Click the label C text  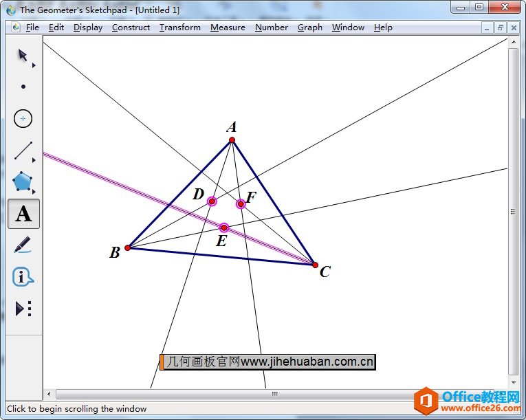pyautogui.click(x=325, y=272)
